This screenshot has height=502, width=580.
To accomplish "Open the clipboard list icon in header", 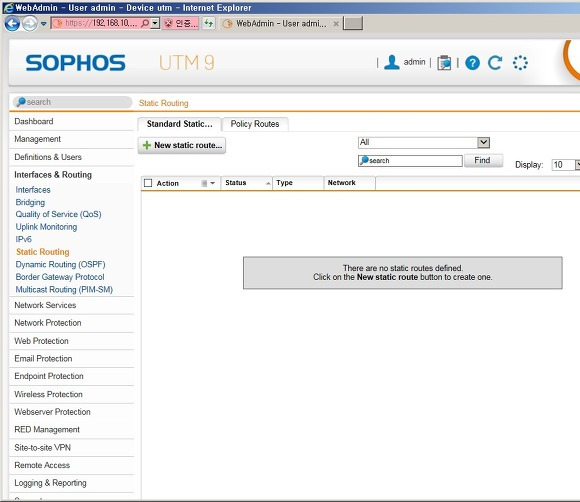I will [444, 63].
